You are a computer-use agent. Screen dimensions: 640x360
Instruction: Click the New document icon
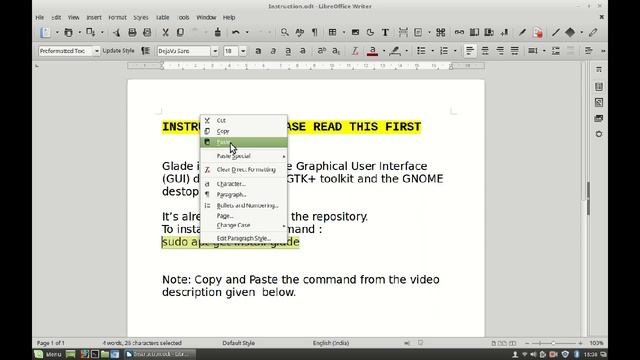pos(45,32)
